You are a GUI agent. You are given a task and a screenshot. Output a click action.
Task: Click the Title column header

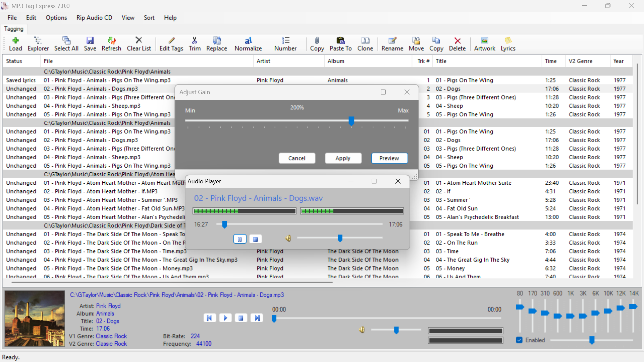[487, 61]
